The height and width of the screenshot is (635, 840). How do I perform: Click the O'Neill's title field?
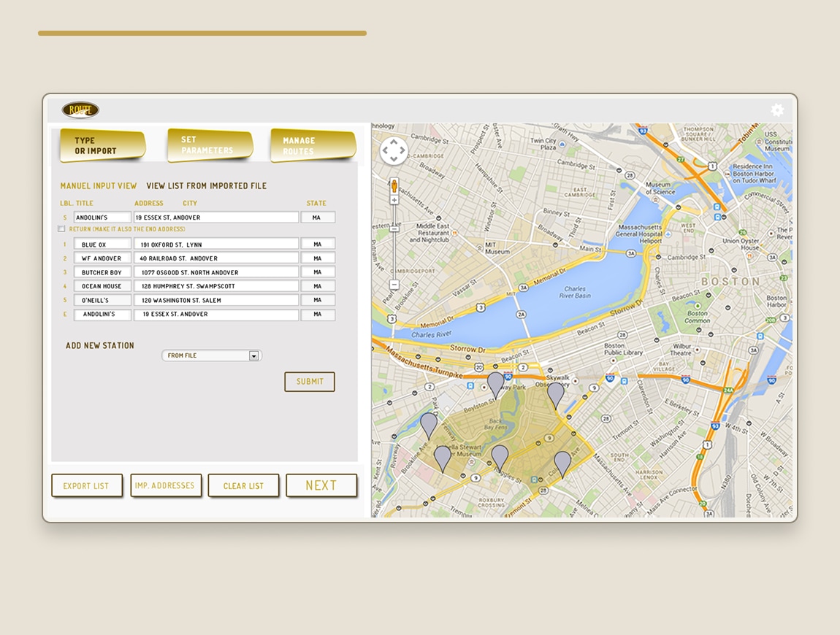[x=102, y=300]
